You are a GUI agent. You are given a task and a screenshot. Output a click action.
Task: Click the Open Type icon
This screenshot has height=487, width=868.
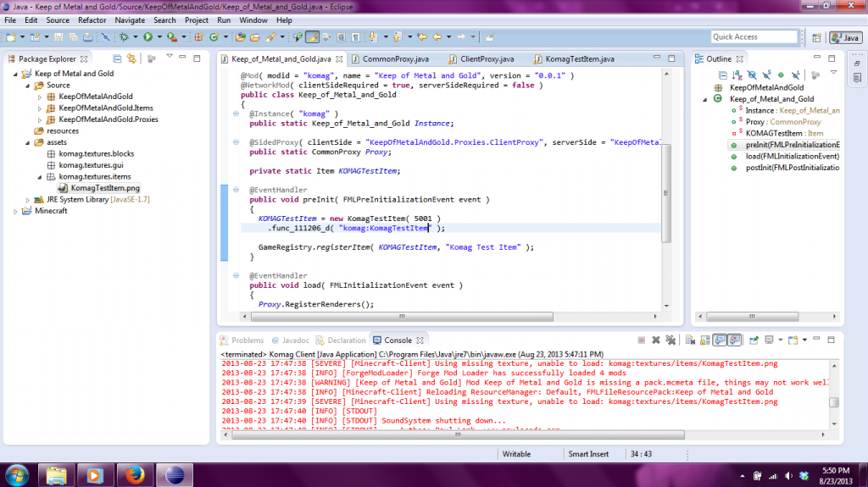[240, 37]
